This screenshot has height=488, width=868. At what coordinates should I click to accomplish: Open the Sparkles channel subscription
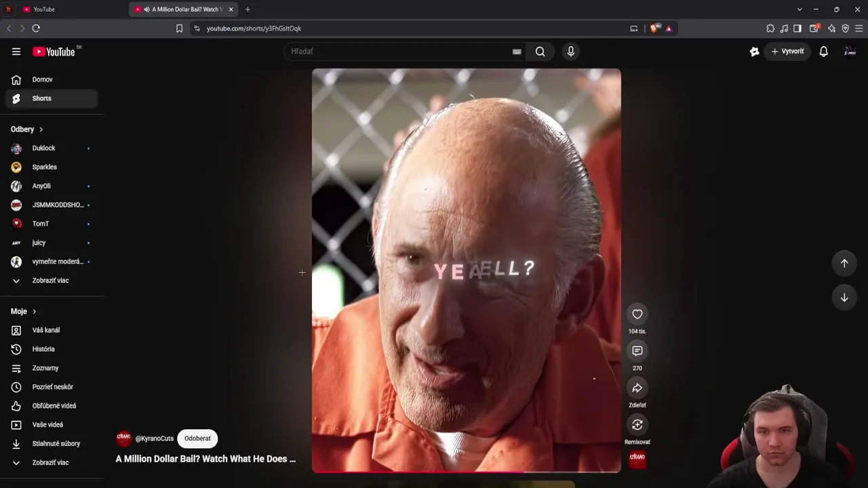click(52, 167)
